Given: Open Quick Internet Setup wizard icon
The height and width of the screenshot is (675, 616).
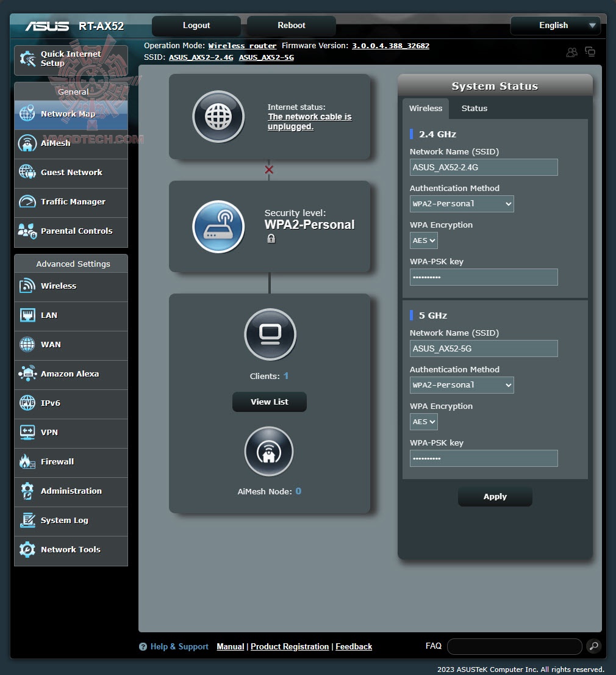Looking at the screenshot, I should point(28,59).
